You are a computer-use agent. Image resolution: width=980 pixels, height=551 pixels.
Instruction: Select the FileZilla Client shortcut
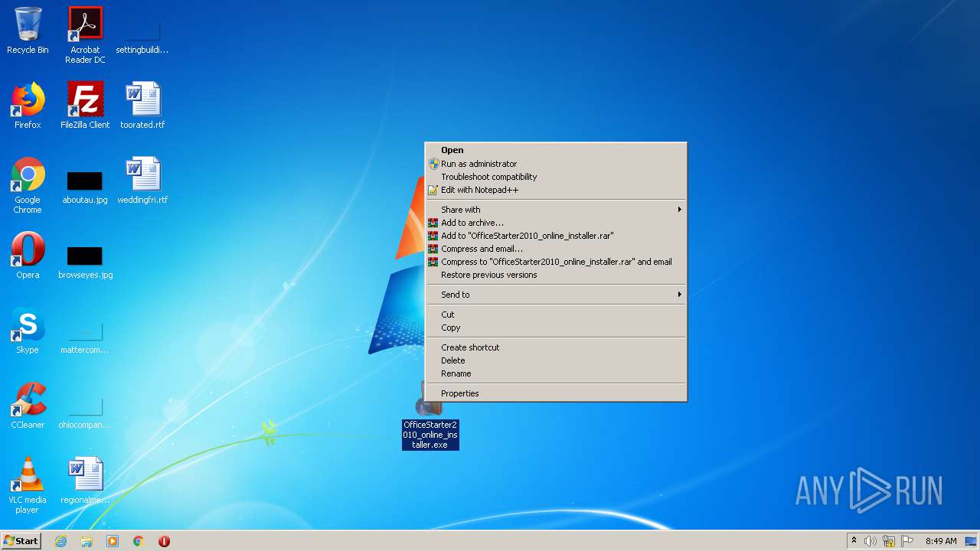pos(85,106)
